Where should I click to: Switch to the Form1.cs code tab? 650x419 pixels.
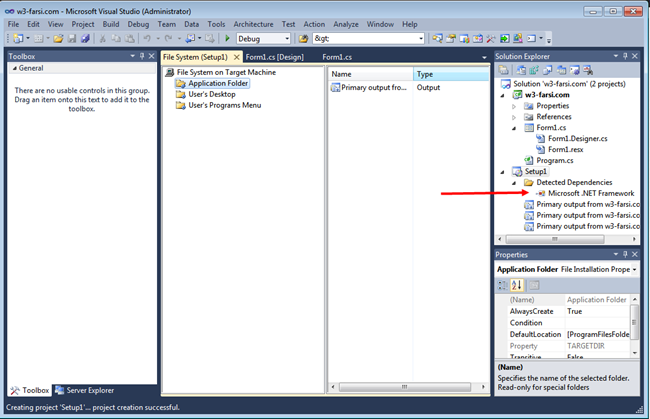pyautogui.click(x=337, y=57)
